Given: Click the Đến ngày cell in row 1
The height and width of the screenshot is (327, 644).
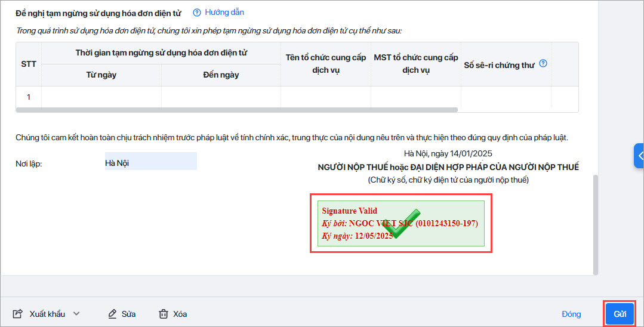Looking at the screenshot, I should click(x=221, y=97).
